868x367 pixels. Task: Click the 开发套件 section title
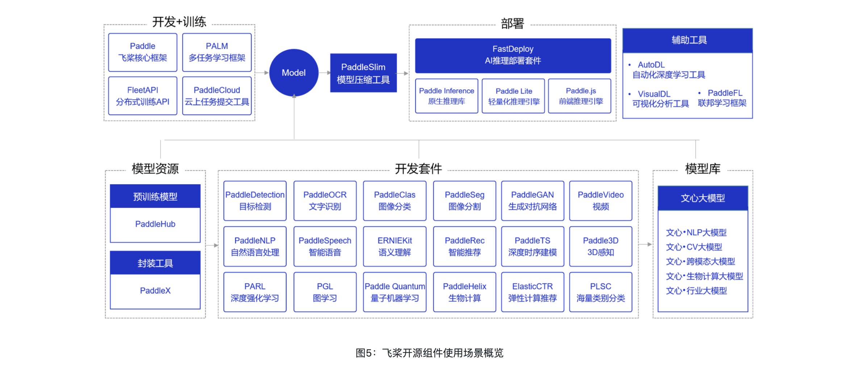tap(418, 169)
